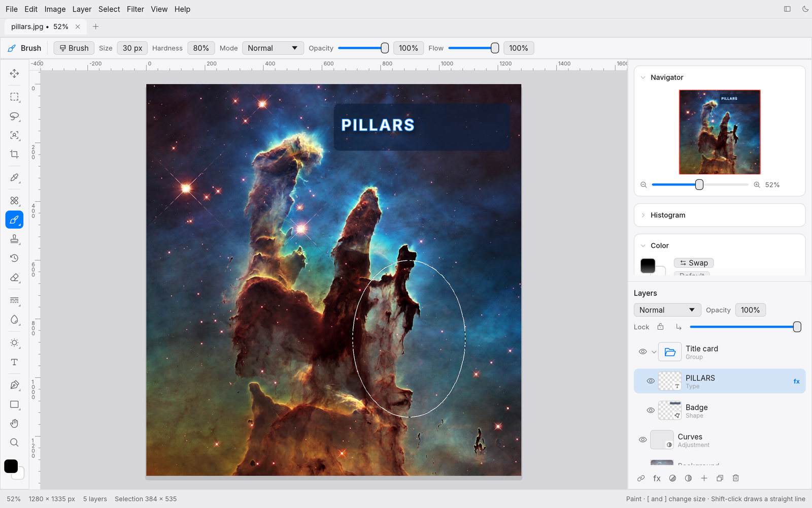Open a new document tab with plus
The height and width of the screenshot is (508, 812).
coord(95,26)
